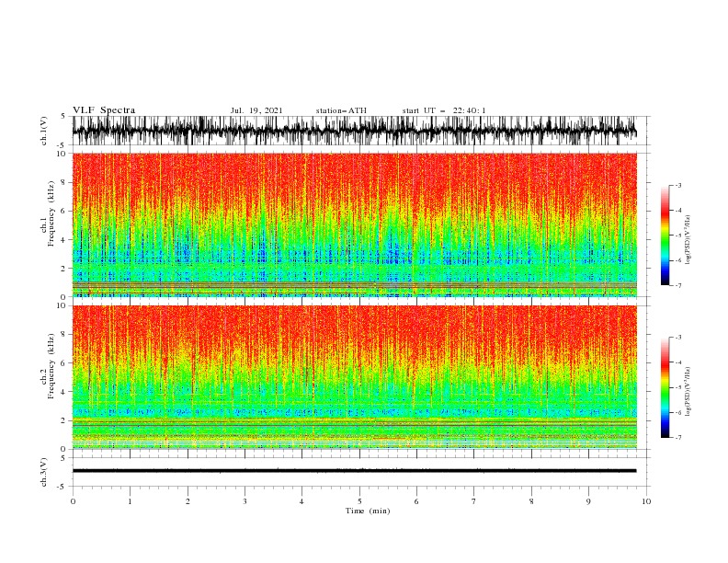Screen dimensions: 728x563
Task: Click the log(PSD) label beside ch.2 colorbar
Action: 688,392
